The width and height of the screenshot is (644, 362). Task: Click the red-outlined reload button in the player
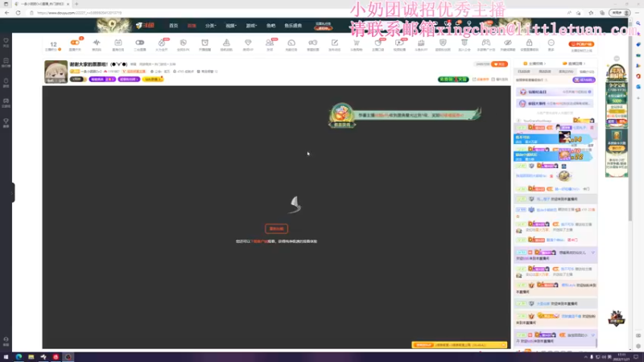click(x=276, y=228)
